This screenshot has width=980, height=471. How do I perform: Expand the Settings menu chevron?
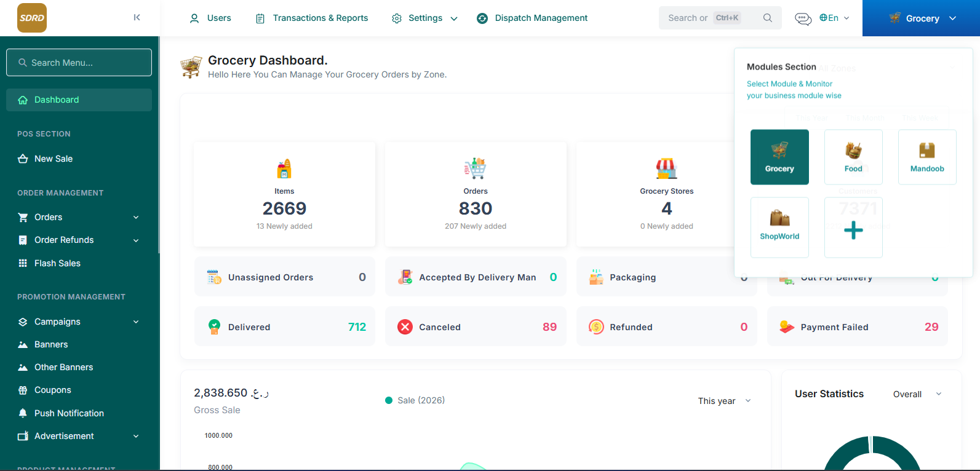click(454, 18)
